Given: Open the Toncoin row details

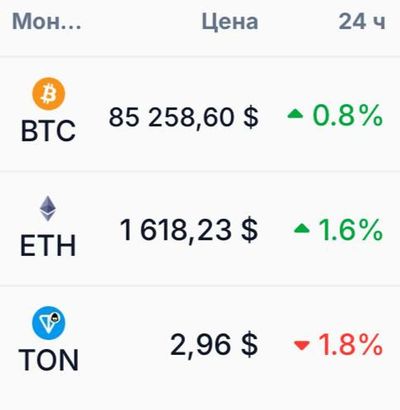Looking at the screenshot, I should click(x=200, y=343).
